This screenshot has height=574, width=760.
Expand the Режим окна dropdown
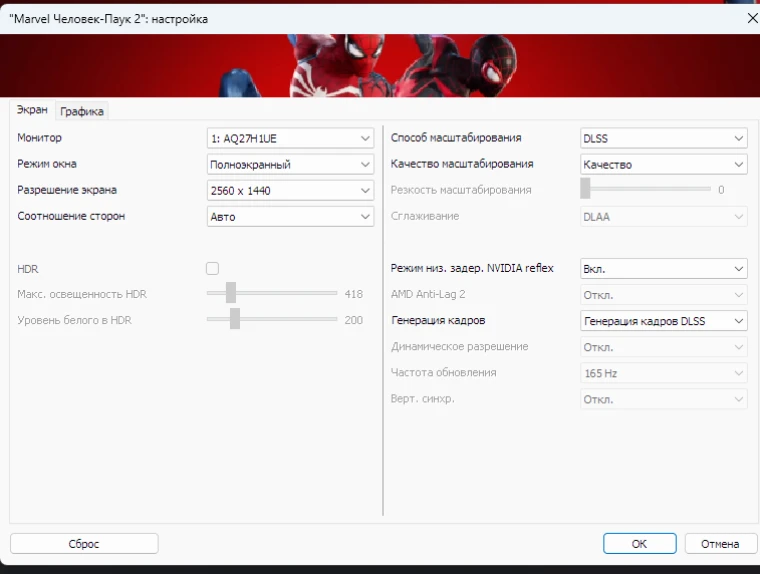click(290, 164)
